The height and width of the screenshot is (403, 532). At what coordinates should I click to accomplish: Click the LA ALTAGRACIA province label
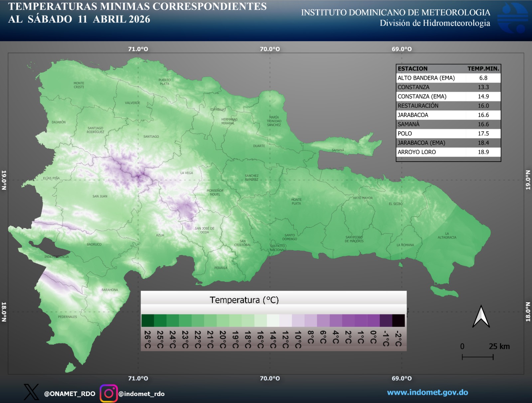447,235
